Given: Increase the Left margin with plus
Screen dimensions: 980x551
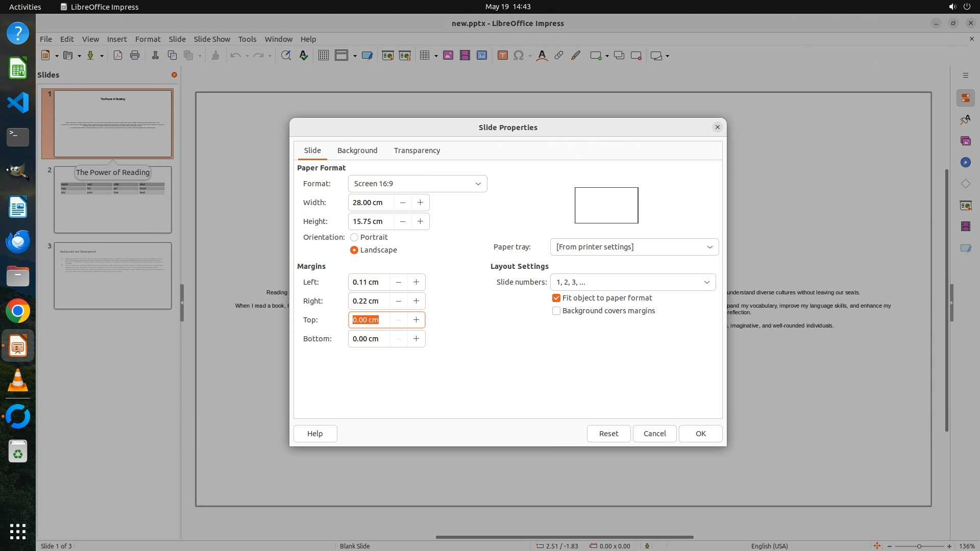Looking at the screenshot, I should click(416, 282).
